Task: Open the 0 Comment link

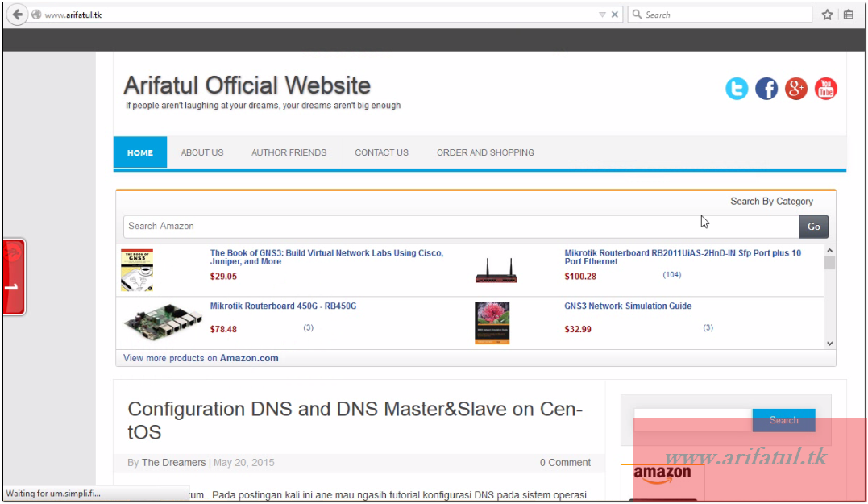Action: (565, 462)
